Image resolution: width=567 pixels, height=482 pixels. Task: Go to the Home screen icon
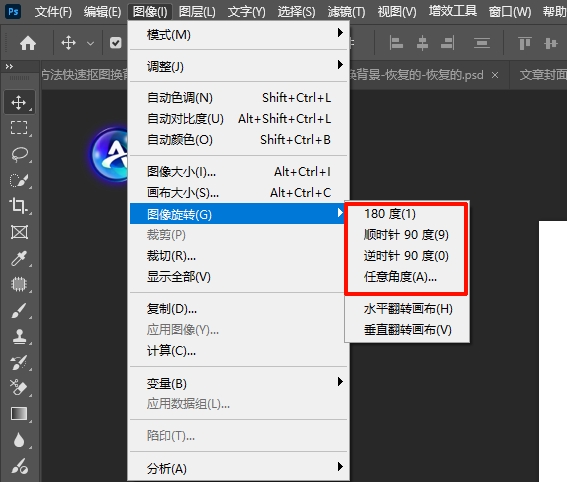pyautogui.click(x=28, y=43)
